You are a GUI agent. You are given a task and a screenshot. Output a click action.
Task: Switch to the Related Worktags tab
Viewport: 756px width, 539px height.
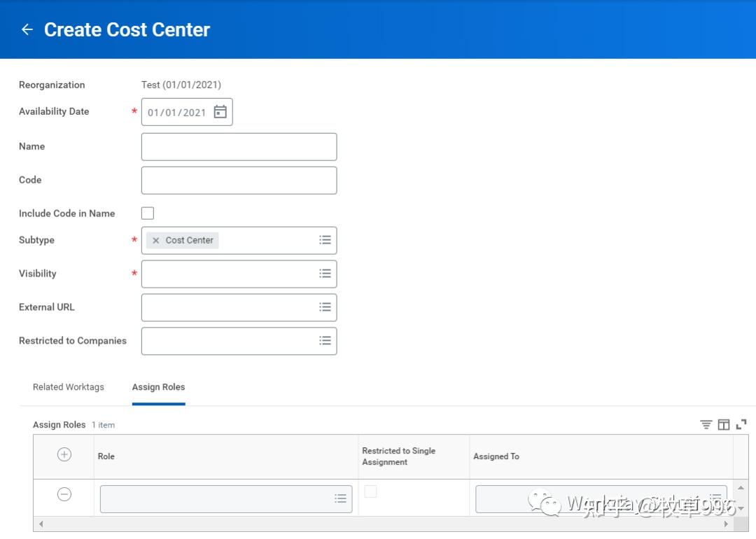click(68, 387)
